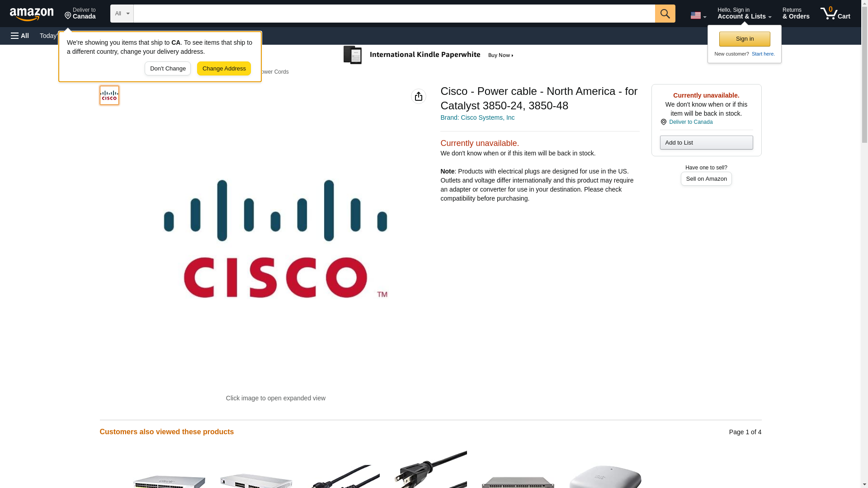Open Returns & Orders
Image resolution: width=868 pixels, height=488 pixels.
(796, 13)
